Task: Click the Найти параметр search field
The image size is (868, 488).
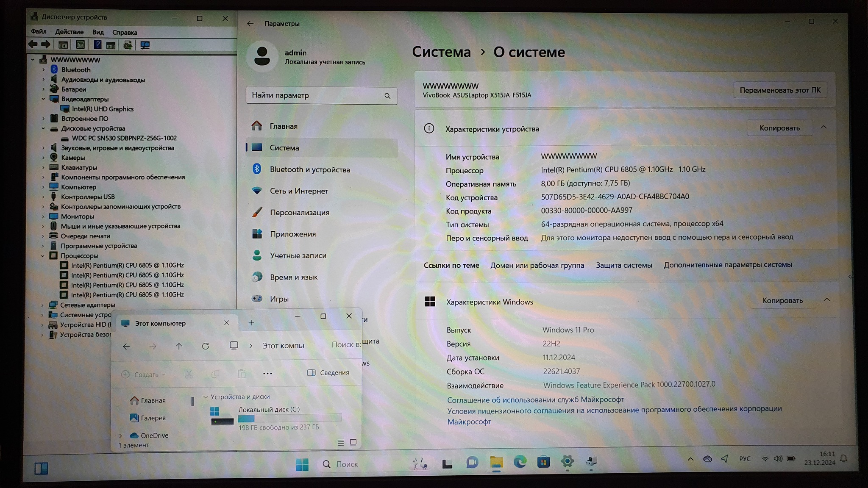Action: click(316, 95)
